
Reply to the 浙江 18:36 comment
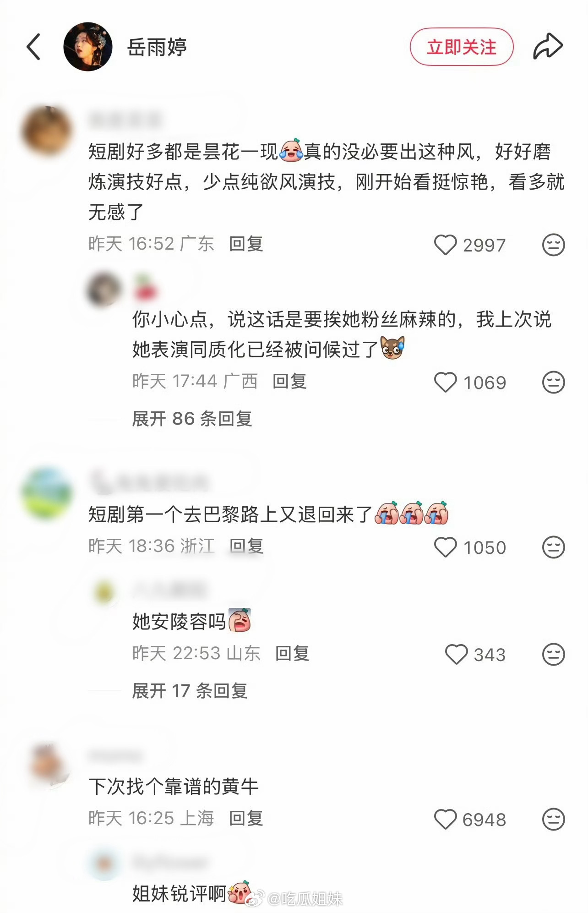246,546
